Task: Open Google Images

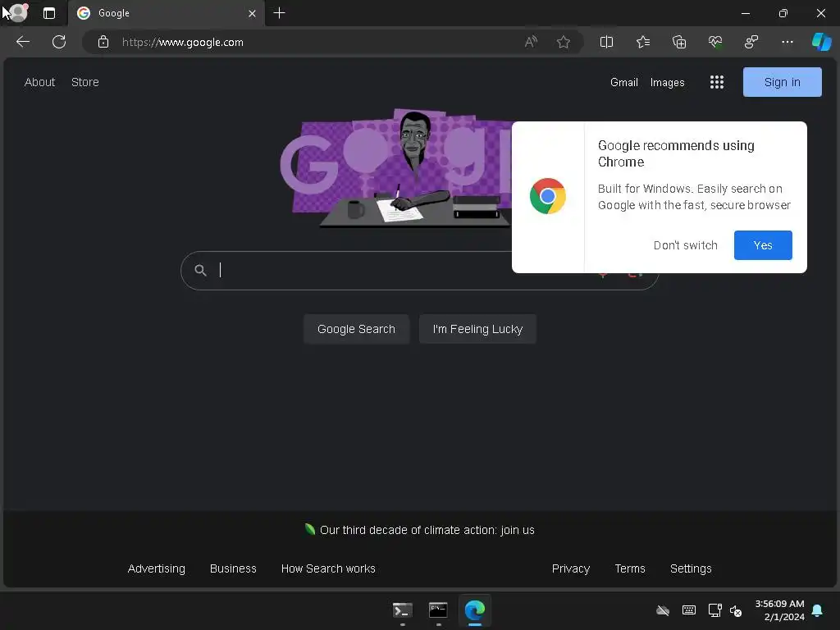Action: 667,83
